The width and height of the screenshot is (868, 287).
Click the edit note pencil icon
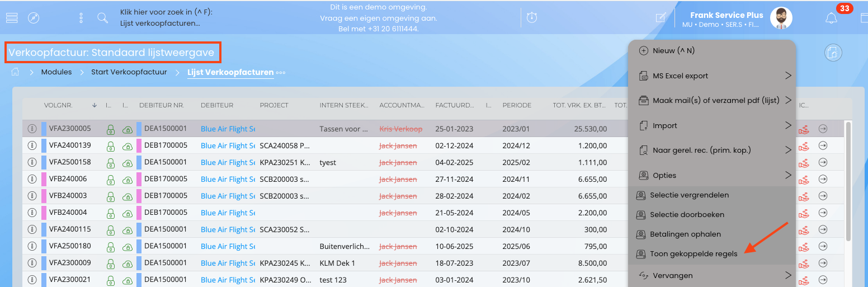(x=661, y=18)
